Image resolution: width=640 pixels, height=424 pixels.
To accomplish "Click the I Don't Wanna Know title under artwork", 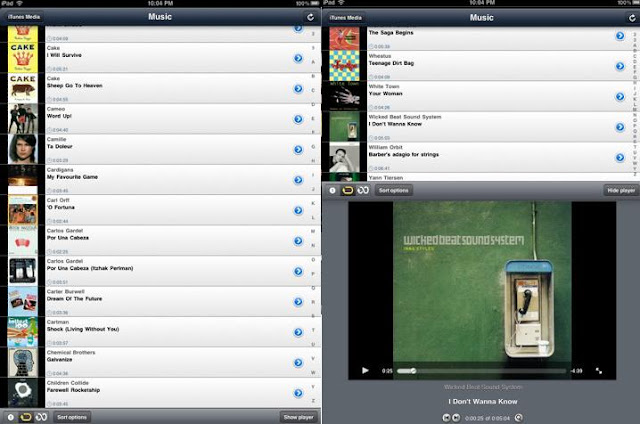I will (x=482, y=402).
